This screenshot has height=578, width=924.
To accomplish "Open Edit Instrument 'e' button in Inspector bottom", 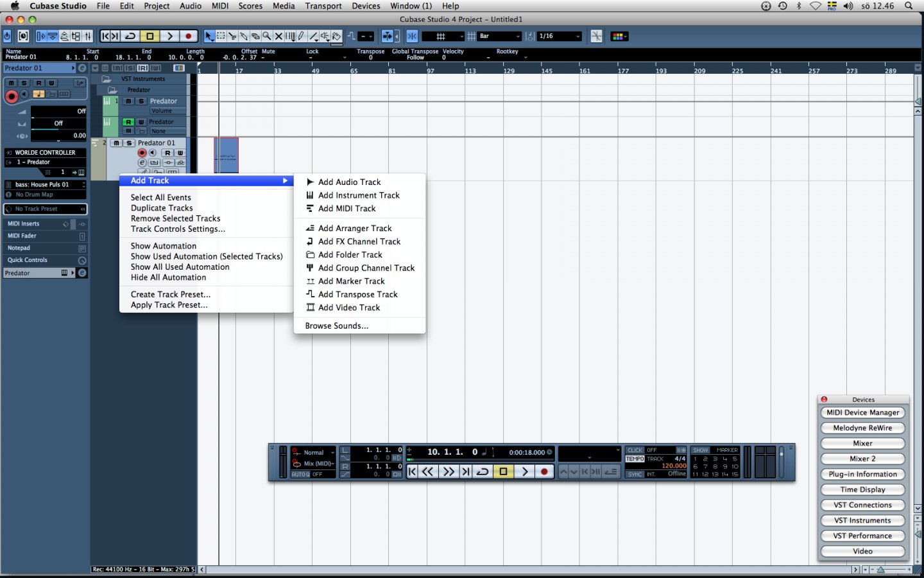I will 82,273.
